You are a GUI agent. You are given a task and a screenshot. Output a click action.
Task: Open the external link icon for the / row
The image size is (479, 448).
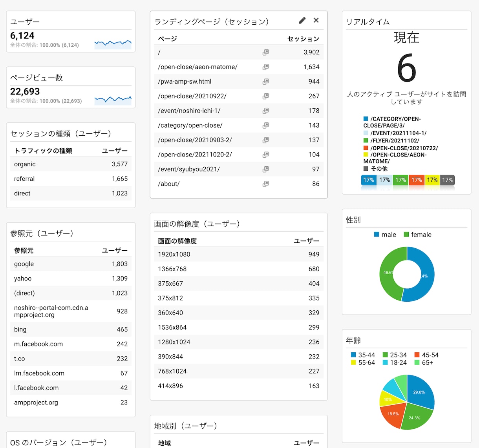pyautogui.click(x=266, y=52)
